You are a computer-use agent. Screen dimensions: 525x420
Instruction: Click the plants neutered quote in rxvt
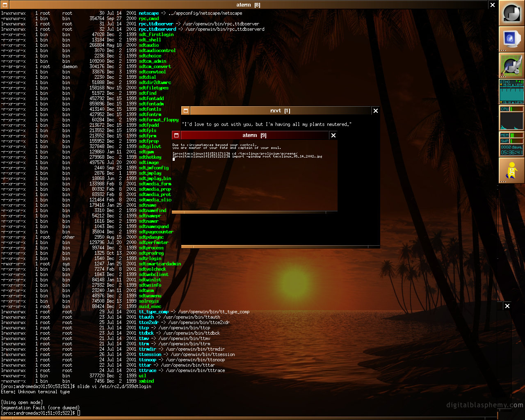267,124
